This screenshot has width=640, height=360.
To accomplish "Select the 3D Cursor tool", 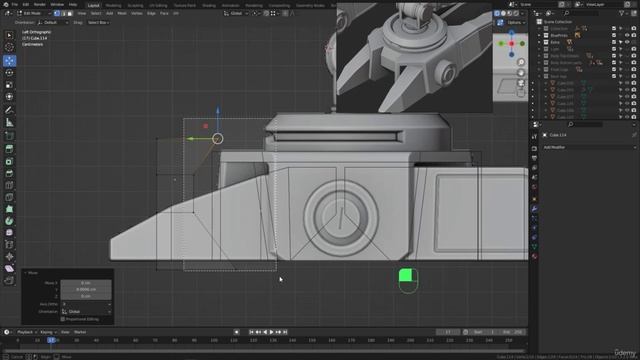I will 9,48.
